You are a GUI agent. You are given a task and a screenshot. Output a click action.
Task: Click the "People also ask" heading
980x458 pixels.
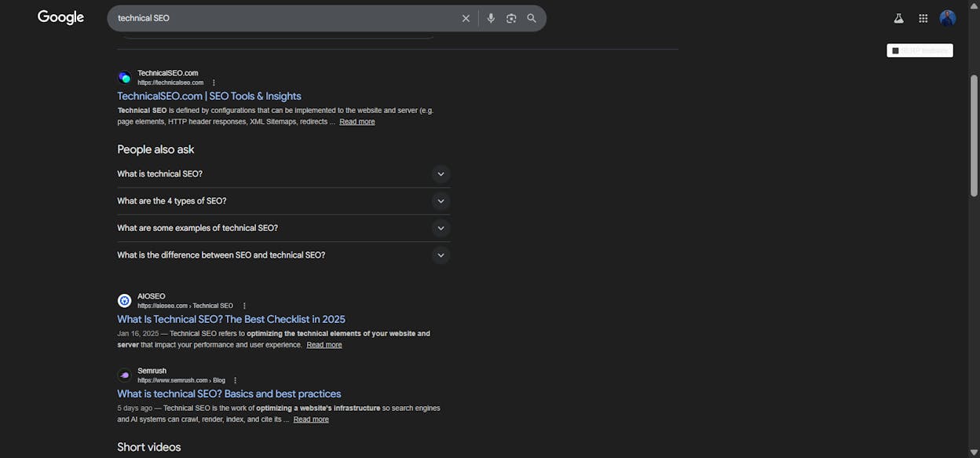[155, 149]
